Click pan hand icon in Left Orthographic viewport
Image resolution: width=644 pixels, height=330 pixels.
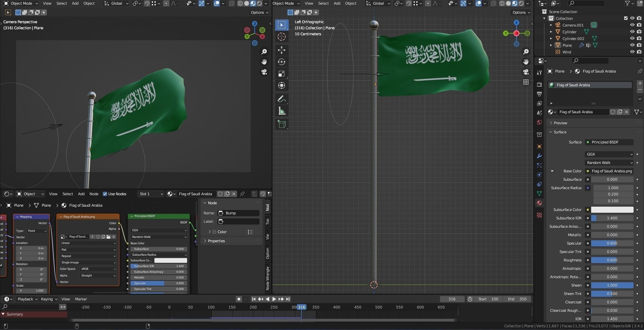526,62
